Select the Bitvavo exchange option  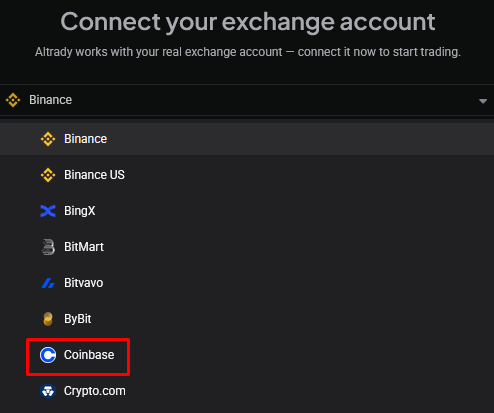[247, 283]
